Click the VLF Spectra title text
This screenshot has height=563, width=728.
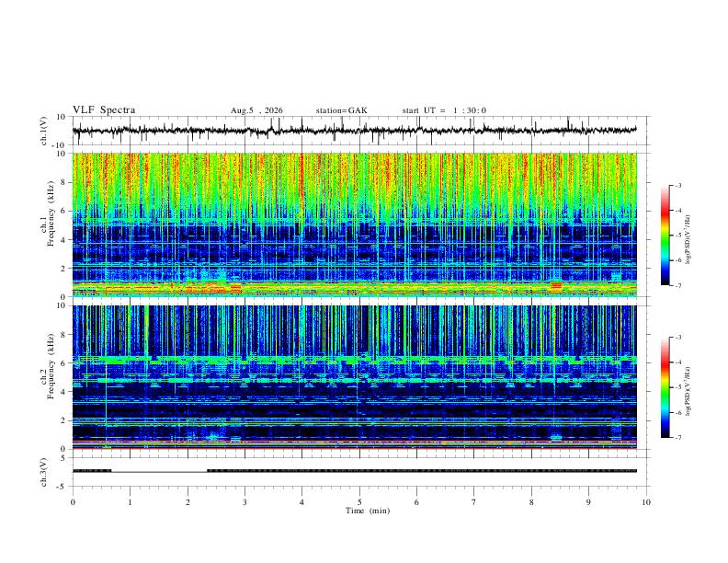tap(104, 110)
